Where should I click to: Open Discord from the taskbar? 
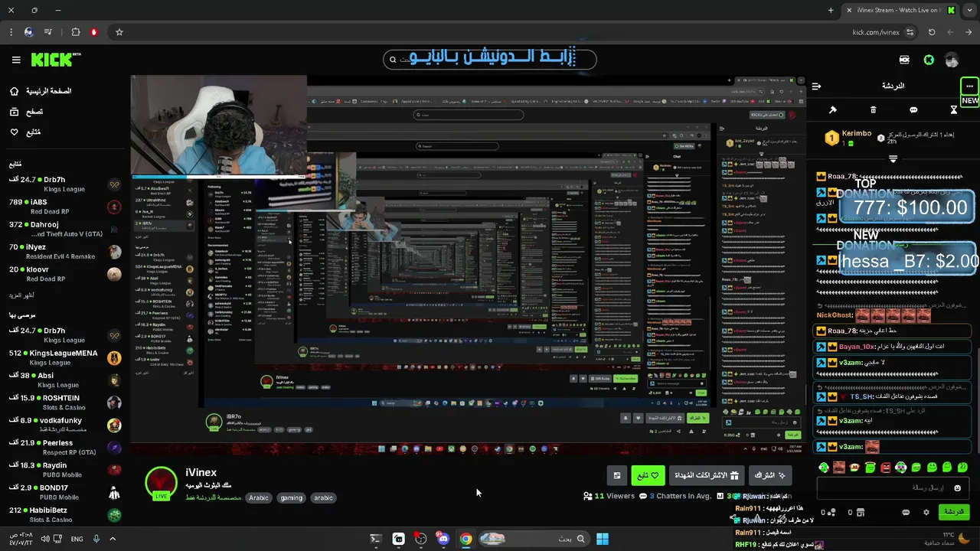click(x=443, y=539)
